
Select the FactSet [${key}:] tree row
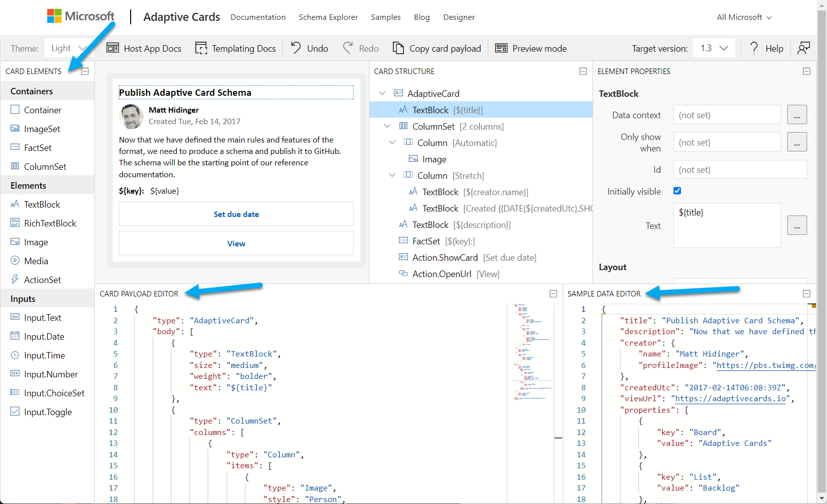click(481, 241)
